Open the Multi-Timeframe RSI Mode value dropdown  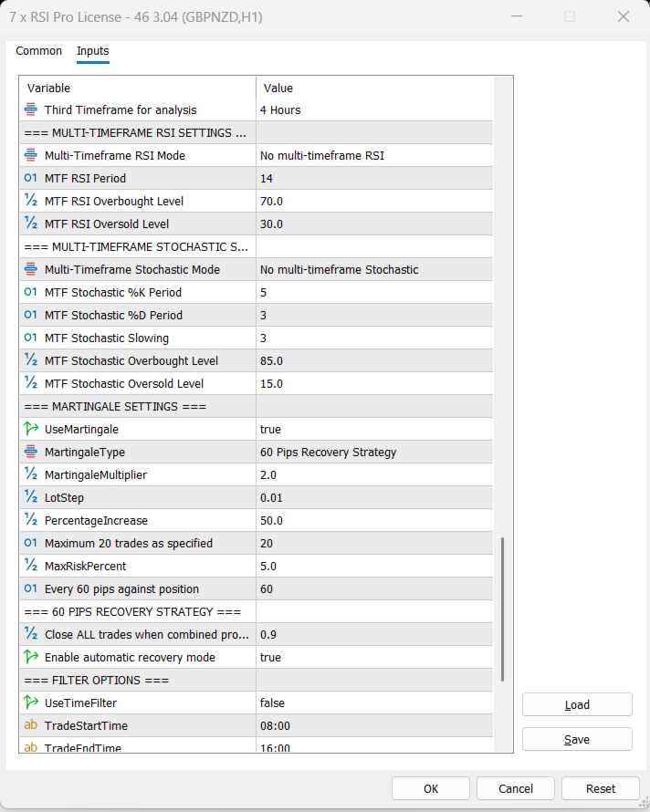(x=374, y=156)
